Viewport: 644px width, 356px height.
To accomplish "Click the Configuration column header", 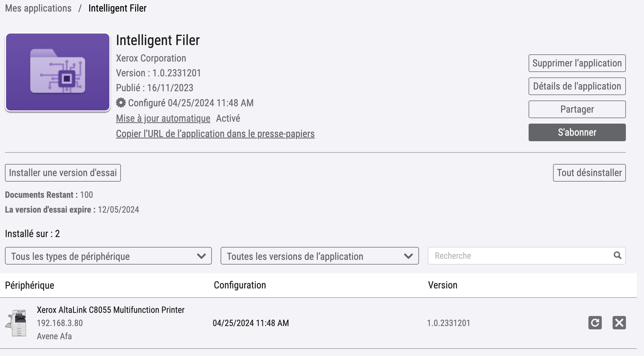I will click(240, 285).
